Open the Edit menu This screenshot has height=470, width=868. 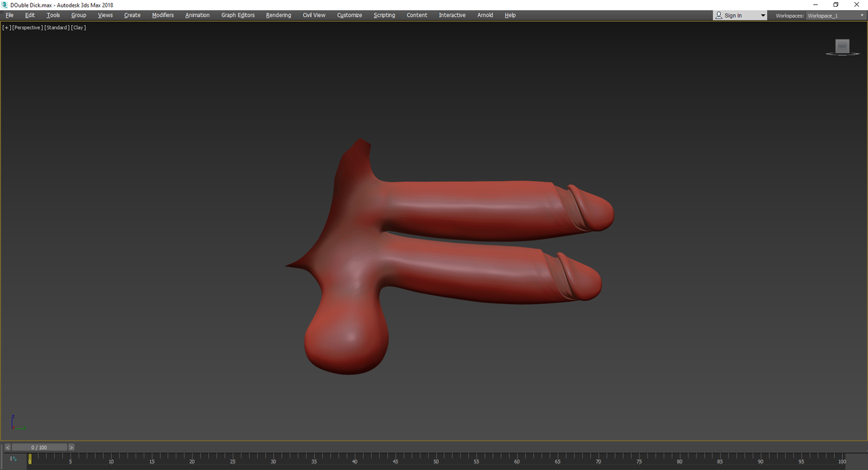(x=30, y=15)
